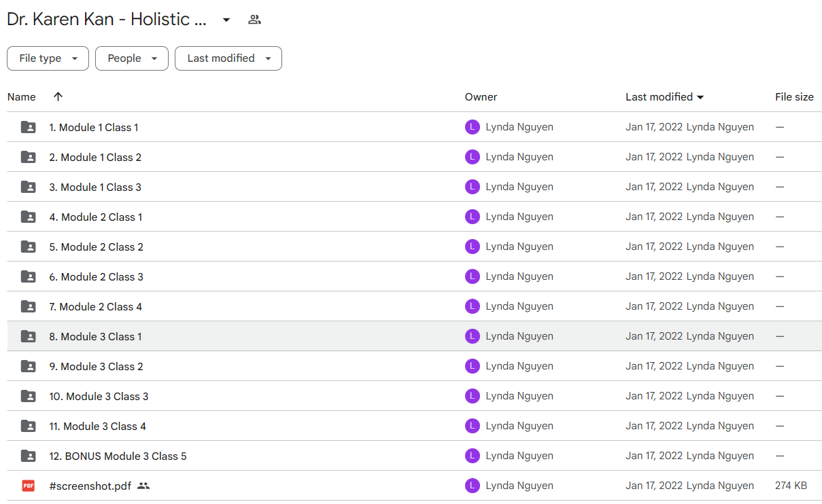Click folder icon for 12. BONUS Module 3 Class 5
Viewport: 822px width, 504px height.
[28, 456]
